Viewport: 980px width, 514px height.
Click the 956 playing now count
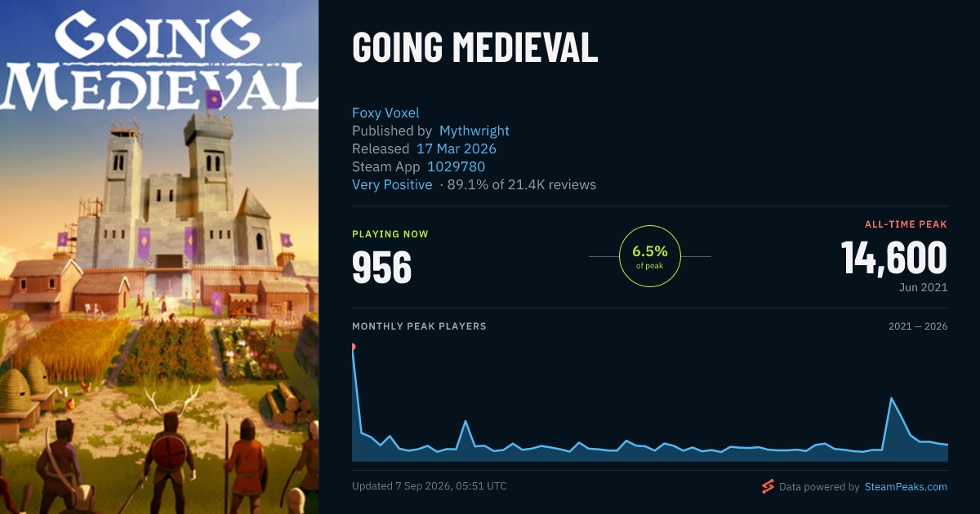(381, 267)
